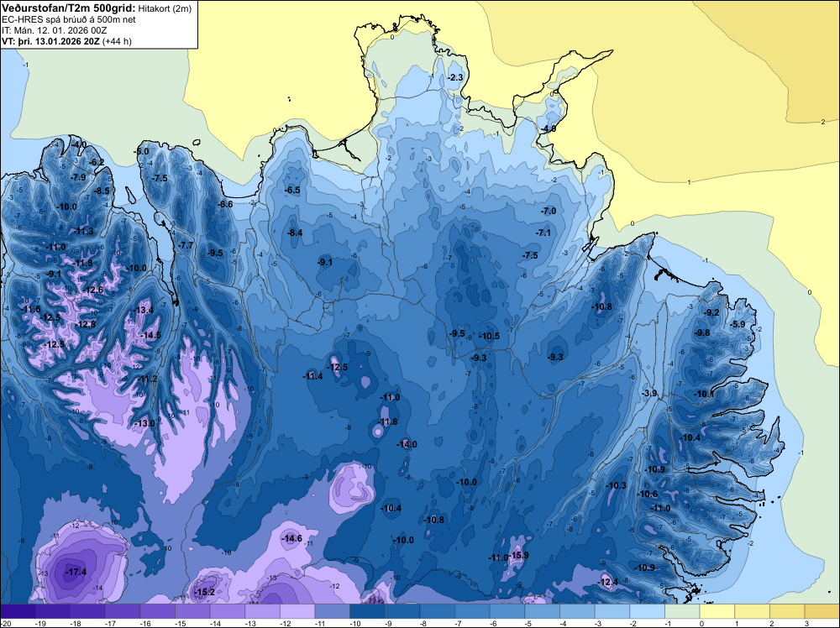
Task: Click legend swatch between 0 and 1
Action: pyautogui.click(x=717, y=611)
